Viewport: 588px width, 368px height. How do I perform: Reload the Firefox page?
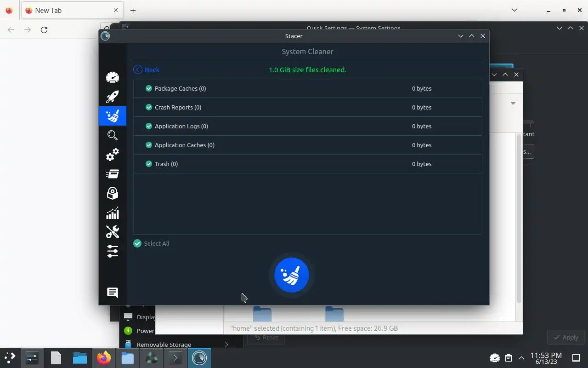pyautogui.click(x=44, y=29)
